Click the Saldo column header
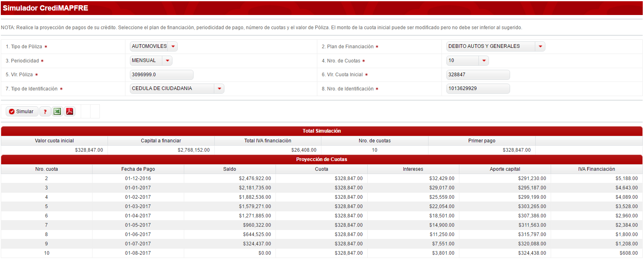 [230, 169]
